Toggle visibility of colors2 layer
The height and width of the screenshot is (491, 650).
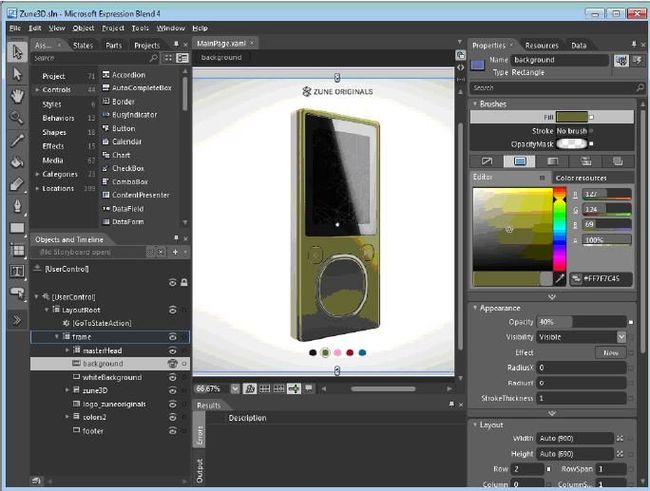click(172, 417)
